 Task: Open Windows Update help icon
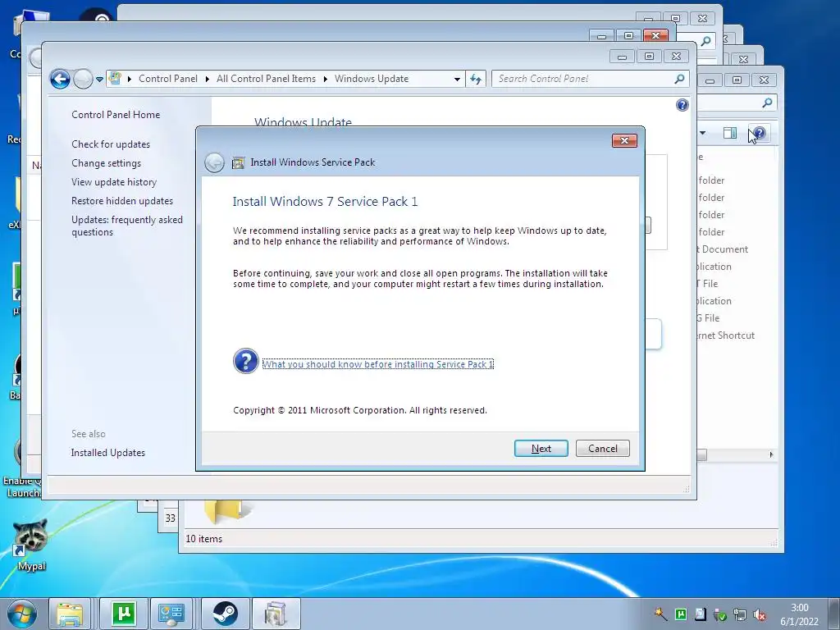682,105
